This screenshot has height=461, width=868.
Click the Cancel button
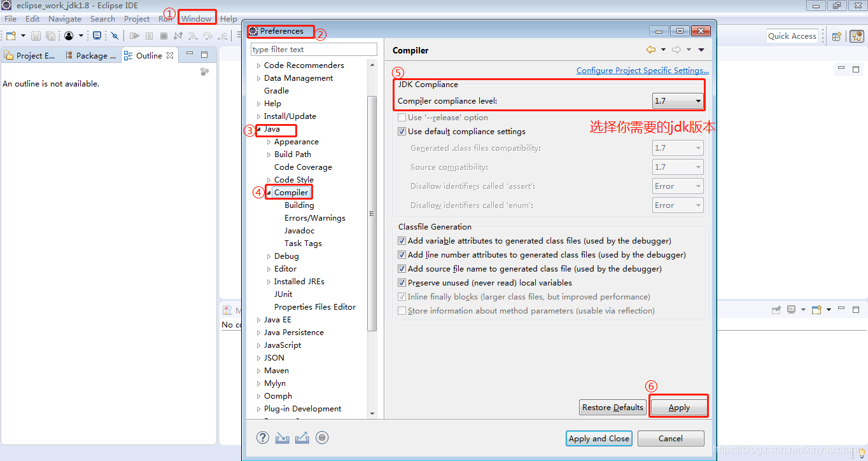pyautogui.click(x=671, y=438)
